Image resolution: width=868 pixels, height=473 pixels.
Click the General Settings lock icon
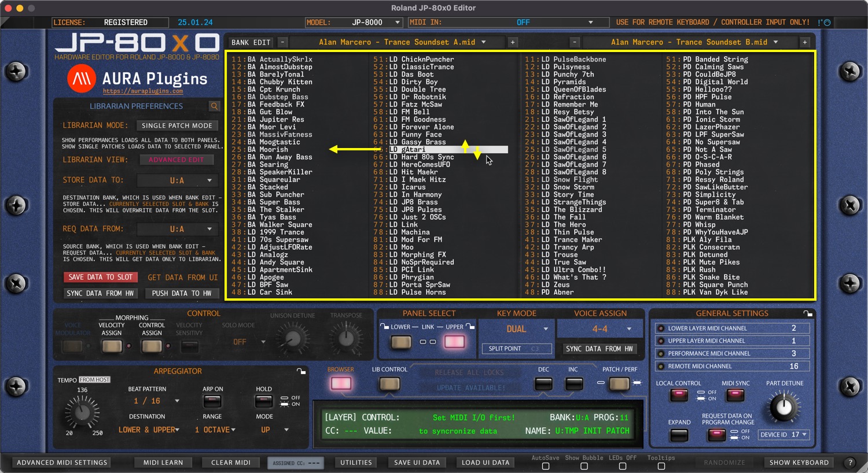click(x=808, y=313)
